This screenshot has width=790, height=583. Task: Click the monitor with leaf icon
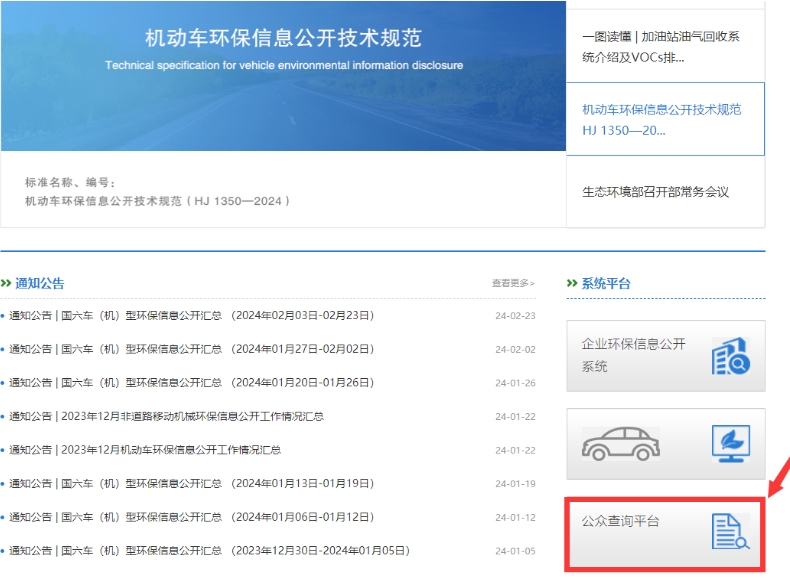pos(730,443)
